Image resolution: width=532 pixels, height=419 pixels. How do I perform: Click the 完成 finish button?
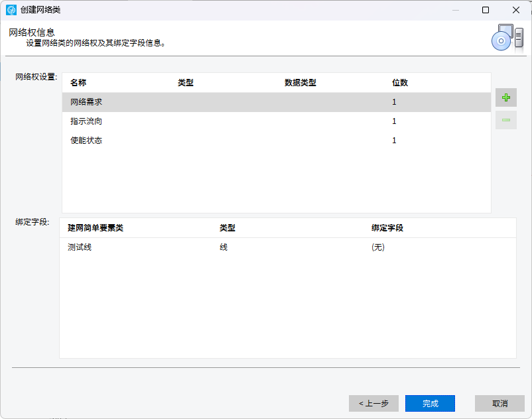[x=431, y=403]
